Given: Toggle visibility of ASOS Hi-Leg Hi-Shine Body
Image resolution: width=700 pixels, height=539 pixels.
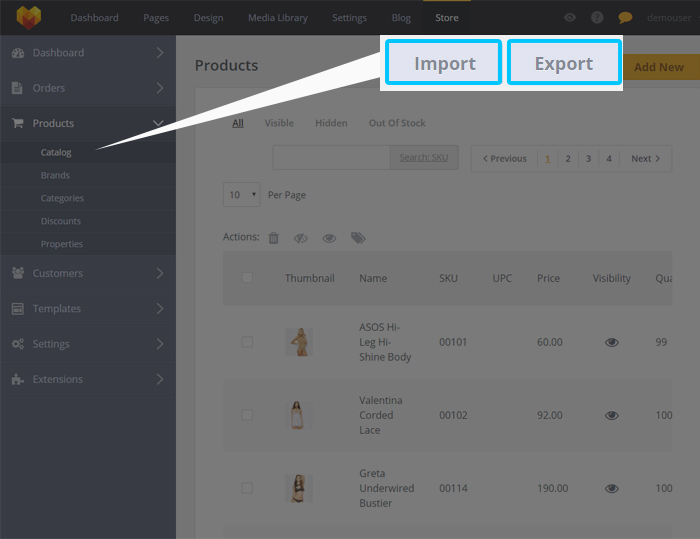Looking at the screenshot, I should (x=612, y=342).
